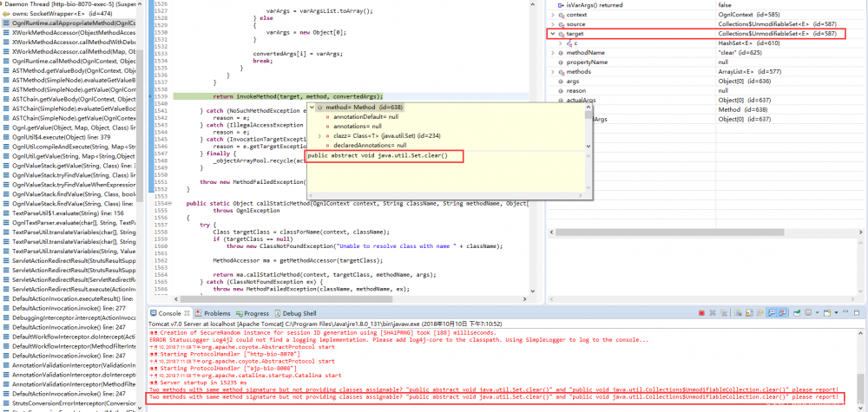
Task: Maximize the Console view panel
Action: pos(857,313)
